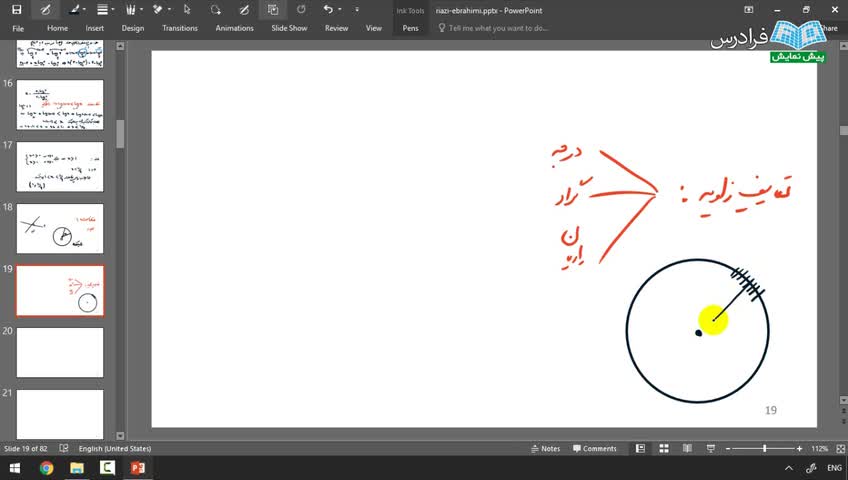Switch to Slide Sorter view

point(664,449)
